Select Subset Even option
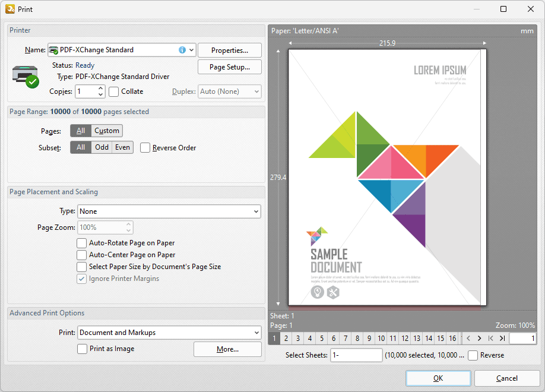The height and width of the screenshot is (392, 545). coord(122,147)
